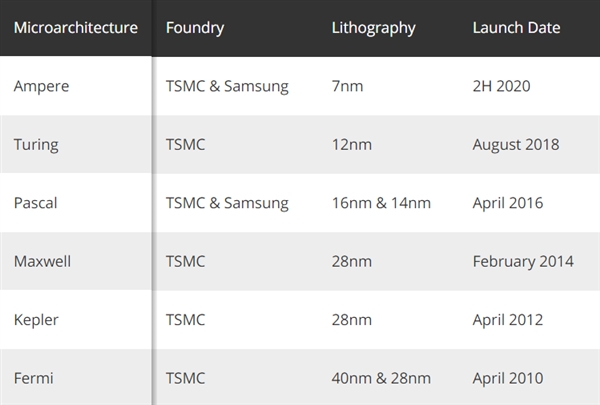The width and height of the screenshot is (600, 405).
Task: Click the Microarchitecture column header
Action: coord(75,27)
